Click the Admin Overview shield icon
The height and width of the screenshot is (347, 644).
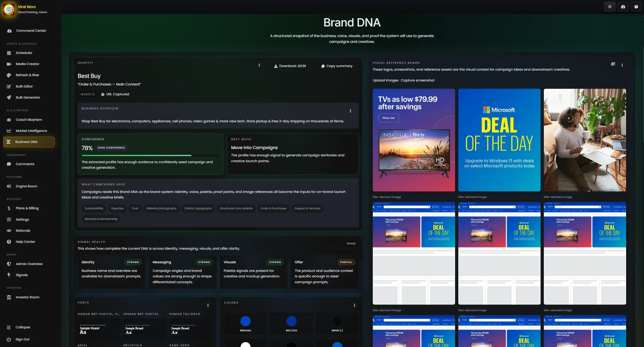[9, 264]
